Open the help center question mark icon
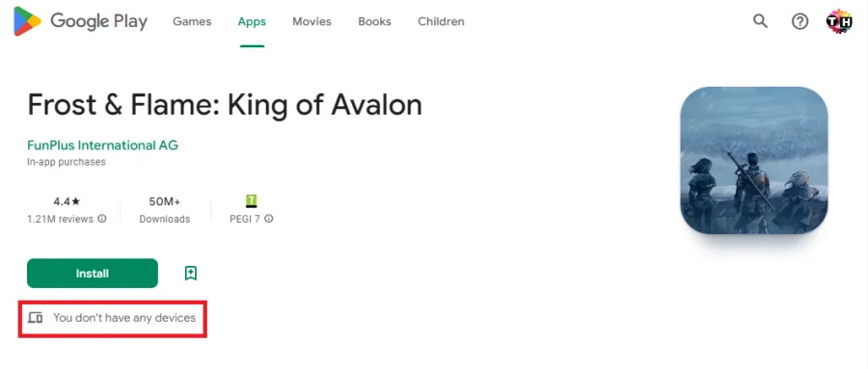 [800, 21]
